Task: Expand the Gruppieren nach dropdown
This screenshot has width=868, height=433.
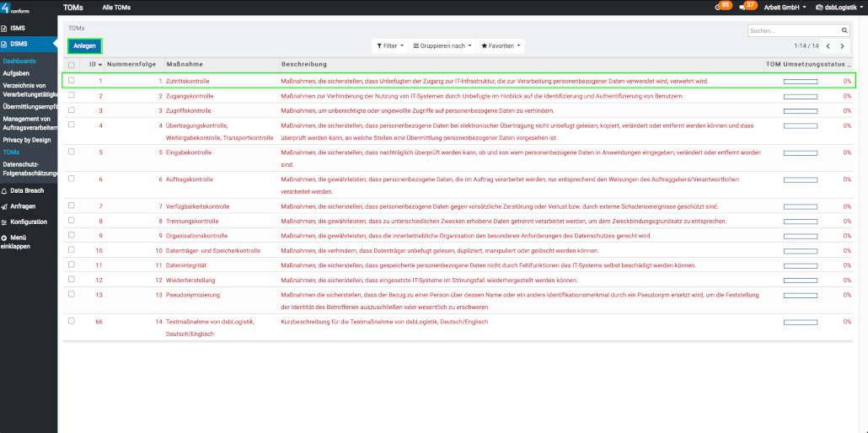Action: [442, 45]
